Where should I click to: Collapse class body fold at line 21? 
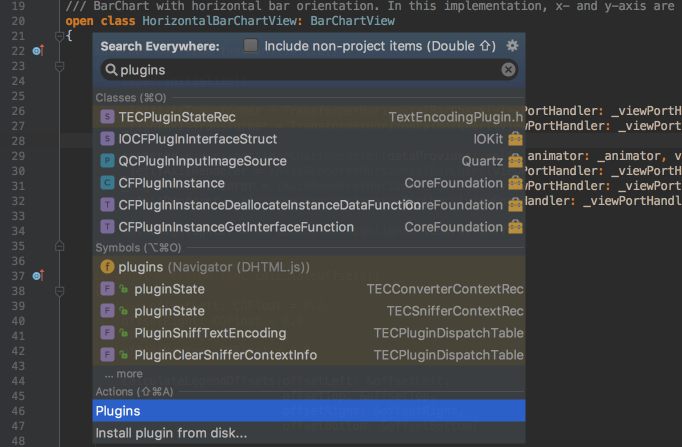[x=60, y=37]
